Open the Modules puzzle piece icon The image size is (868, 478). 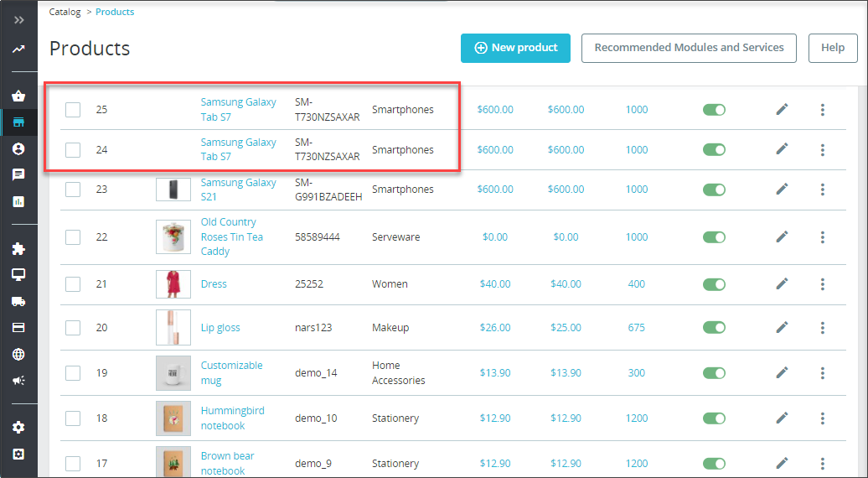pos(18,249)
